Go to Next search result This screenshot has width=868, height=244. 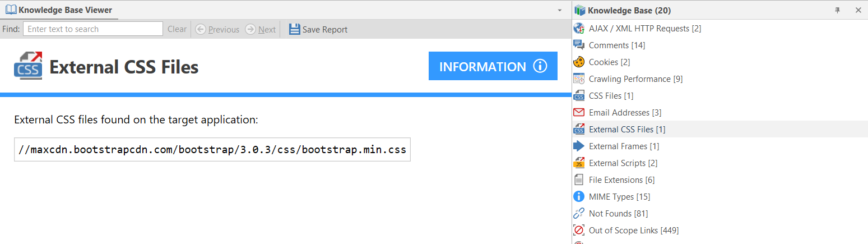[261, 30]
